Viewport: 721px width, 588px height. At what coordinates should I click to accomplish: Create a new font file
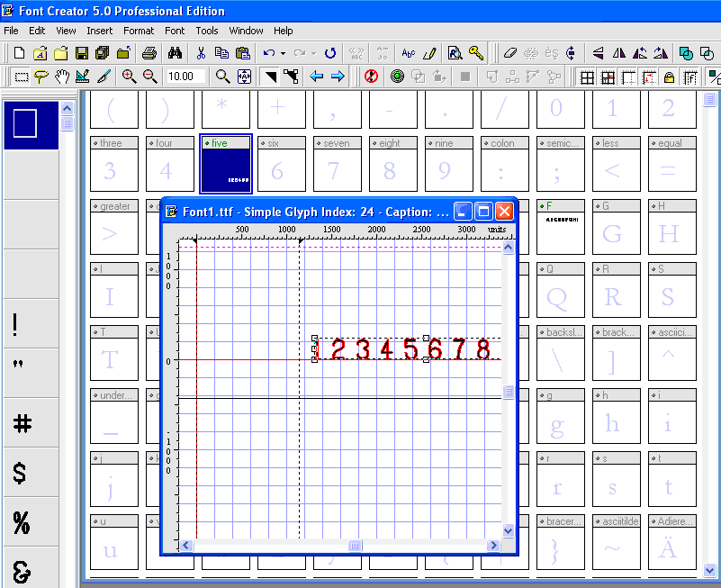[19, 53]
